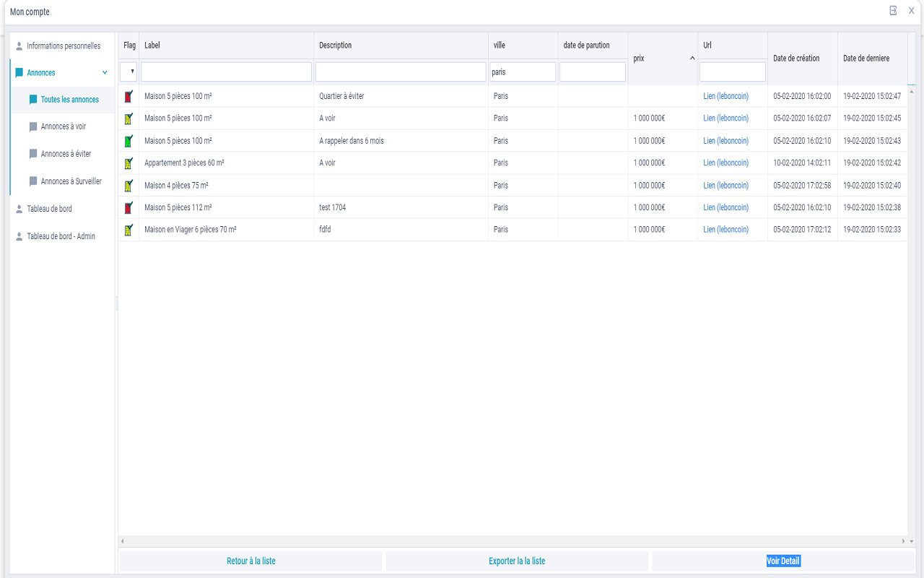Click the sidebar splitter handle
The width and height of the screenshot is (924, 578).
tap(116, 305)
